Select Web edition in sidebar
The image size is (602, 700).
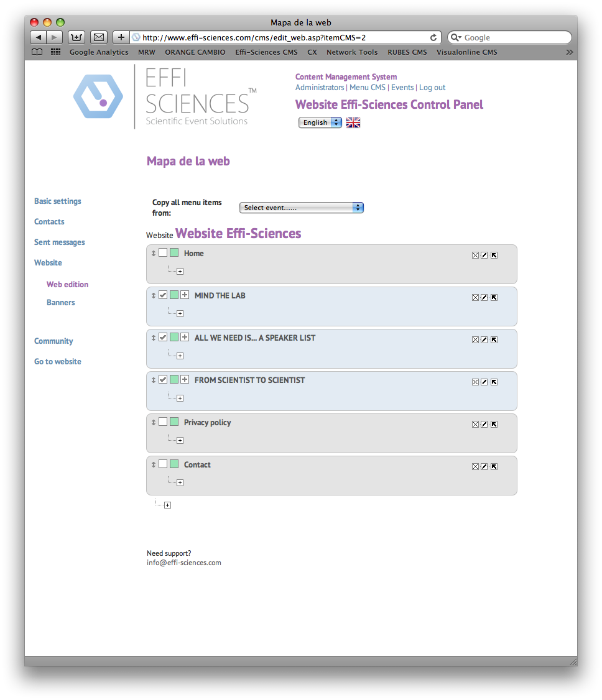click(67, 284)
